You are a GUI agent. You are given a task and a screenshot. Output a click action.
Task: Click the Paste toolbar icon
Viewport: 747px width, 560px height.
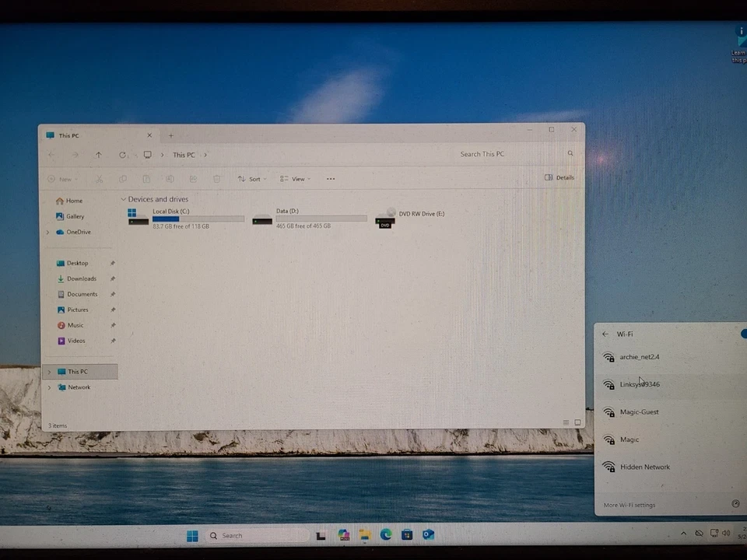click(x=146, y=179)
